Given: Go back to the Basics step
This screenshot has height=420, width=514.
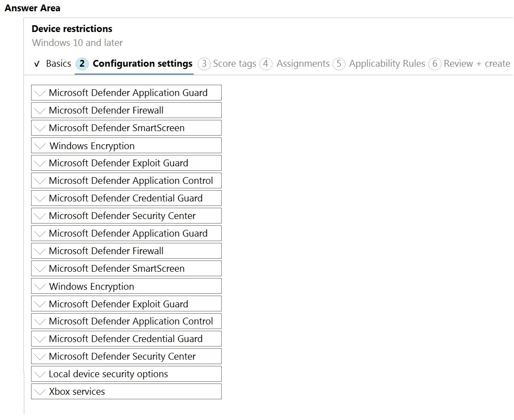Looking at the screenshot, I should point(52,64).
